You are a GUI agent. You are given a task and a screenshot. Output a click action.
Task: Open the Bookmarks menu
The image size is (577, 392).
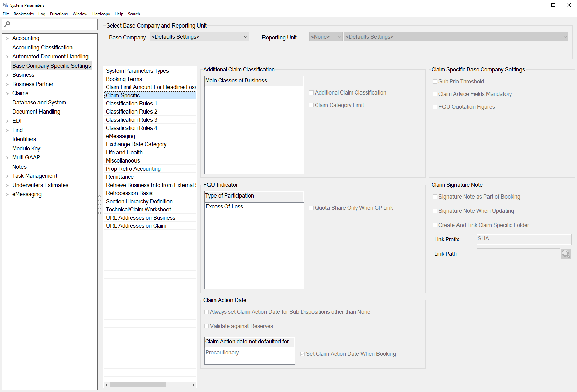pyautogui.click(x=23, y=14)
